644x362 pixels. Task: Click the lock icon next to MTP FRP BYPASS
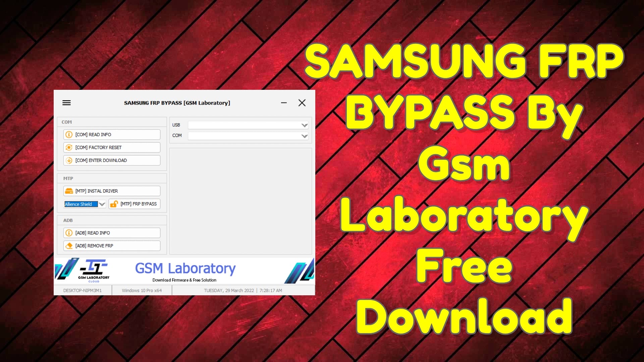click(114, 204)
